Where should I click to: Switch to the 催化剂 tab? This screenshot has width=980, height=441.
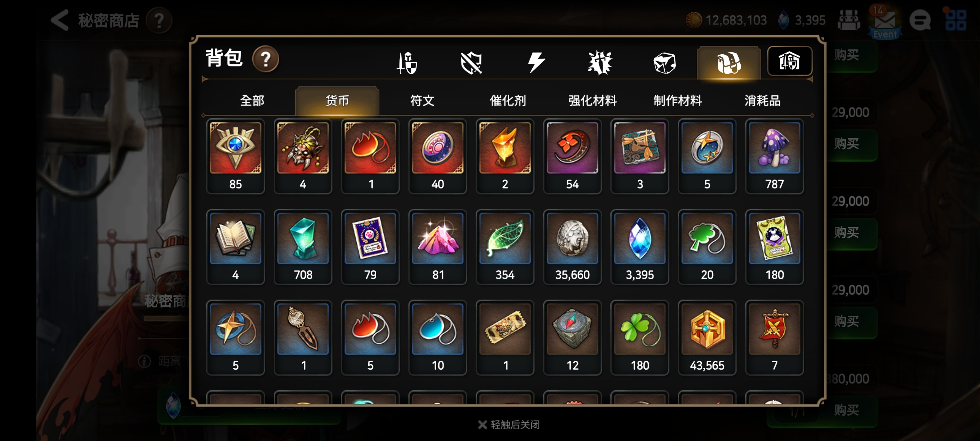coord(507,101)
